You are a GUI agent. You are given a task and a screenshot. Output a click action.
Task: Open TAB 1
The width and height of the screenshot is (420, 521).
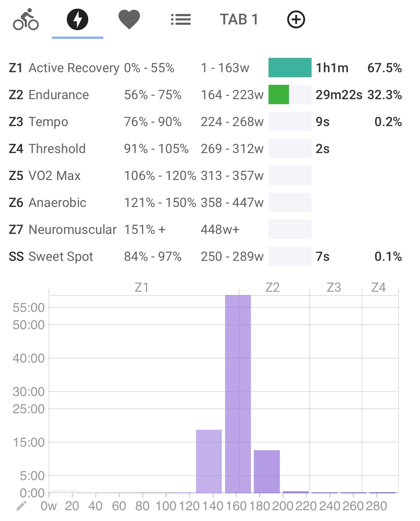(239, 20)
